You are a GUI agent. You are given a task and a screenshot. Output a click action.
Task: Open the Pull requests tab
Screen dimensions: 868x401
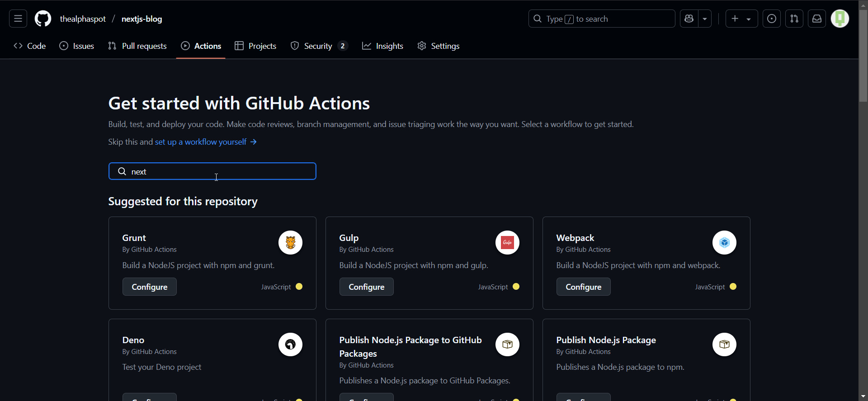click(x=137, y=46)
